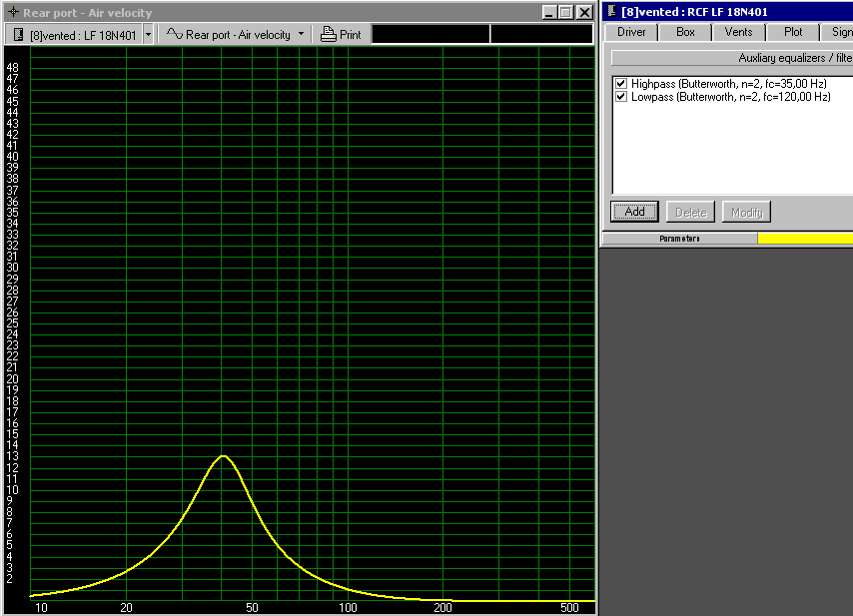Expand the Rear port - Air velocity dropdown arrow
This screenshot has height=616, width=853.
pos(301,34)
